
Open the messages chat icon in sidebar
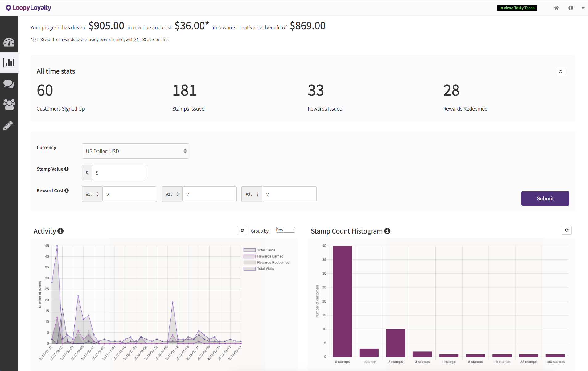pyautogui.click(x=9, y=84)
